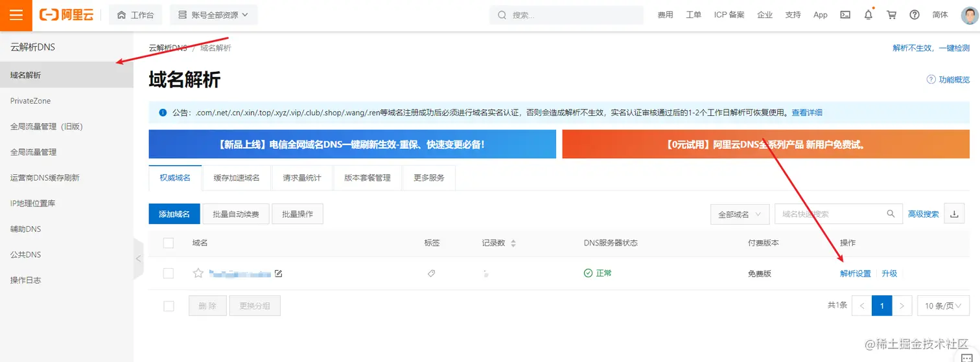Open 工作台 button in top bar
Image resolution: width=980 pixels, height=362 pixels.
[x=135, y=15]
